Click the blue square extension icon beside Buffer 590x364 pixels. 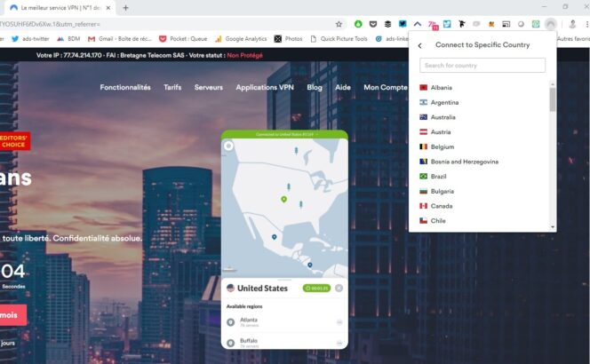click(x=403, y=24)
